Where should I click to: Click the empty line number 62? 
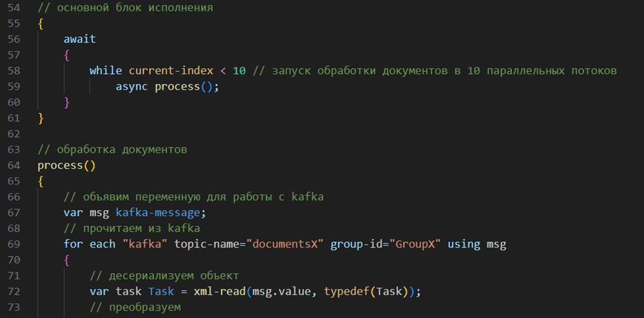coord(13,134)
